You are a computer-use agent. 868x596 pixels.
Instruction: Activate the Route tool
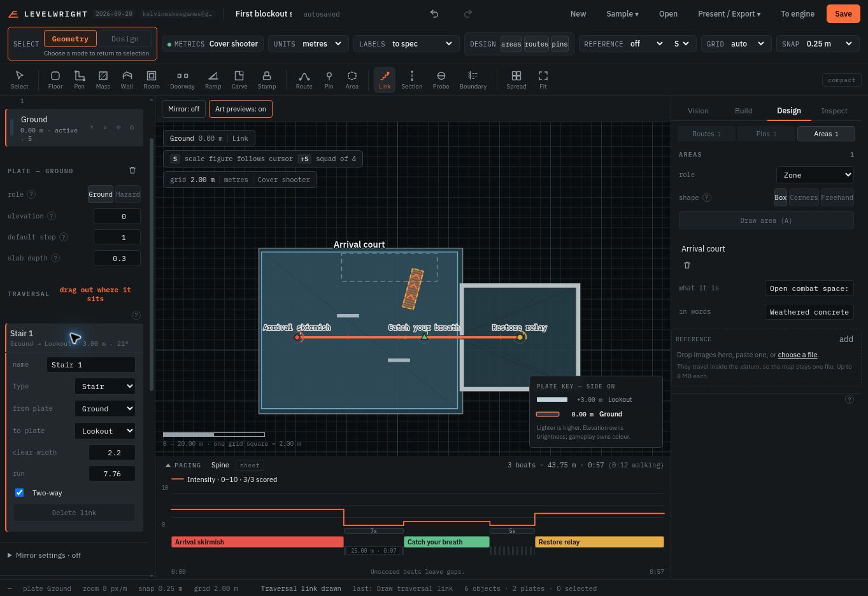(304, 80)
